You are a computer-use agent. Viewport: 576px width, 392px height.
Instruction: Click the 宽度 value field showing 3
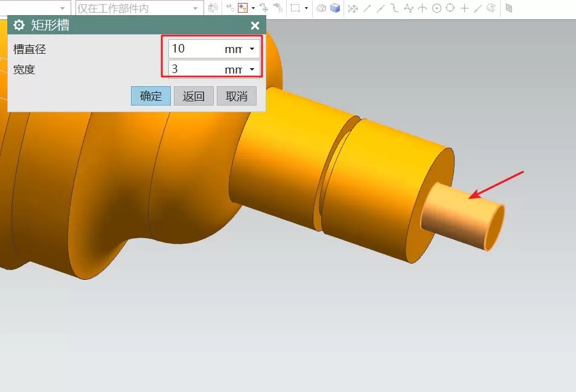(196, 69)
